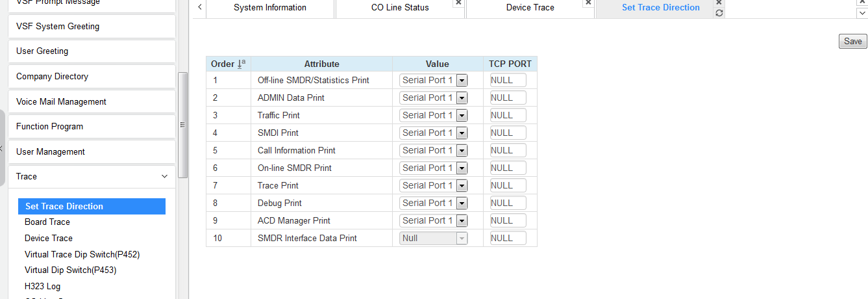
Task: Collapse the Trace menu chevron
Action: 164,176
